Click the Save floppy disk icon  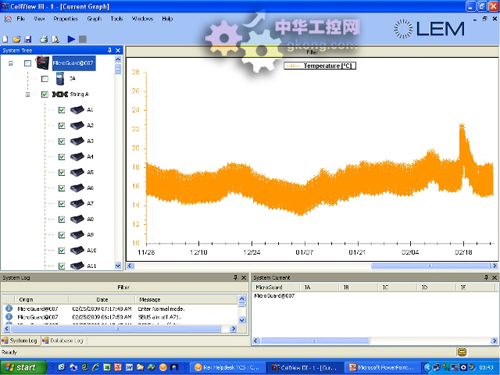pyautogui.click(x=28, y=39)
